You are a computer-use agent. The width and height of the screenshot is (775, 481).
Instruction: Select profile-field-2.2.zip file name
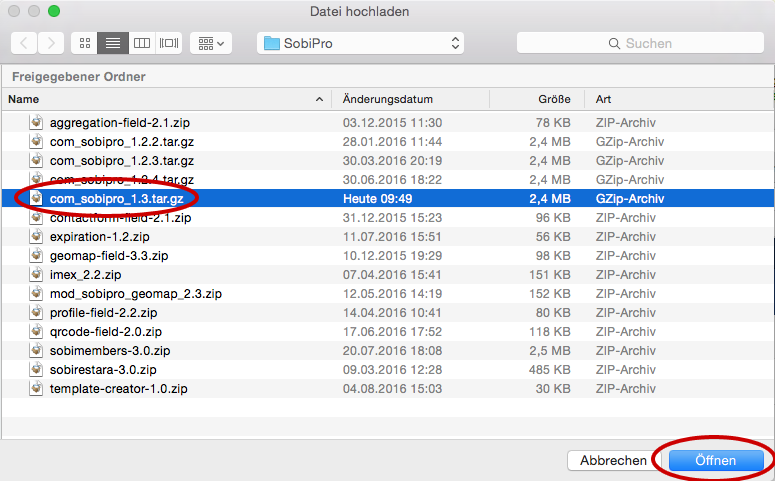(x=103, y=313)
